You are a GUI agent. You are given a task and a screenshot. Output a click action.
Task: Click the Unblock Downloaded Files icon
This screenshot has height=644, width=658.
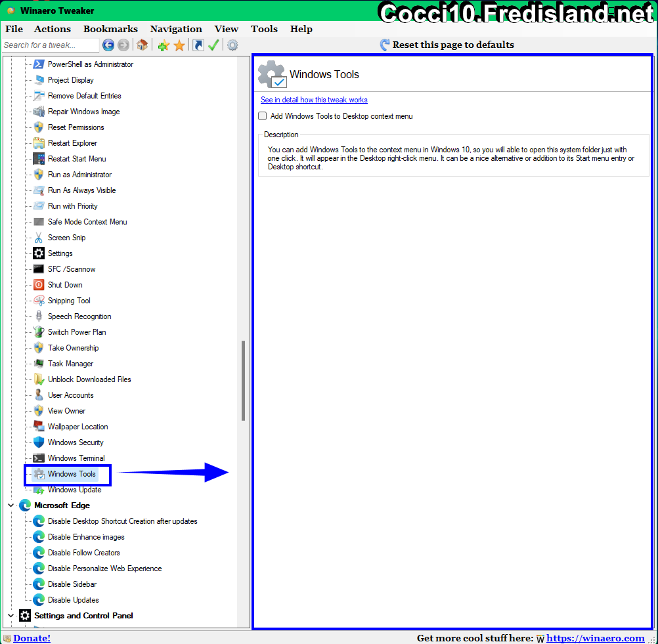pos(39,379)
